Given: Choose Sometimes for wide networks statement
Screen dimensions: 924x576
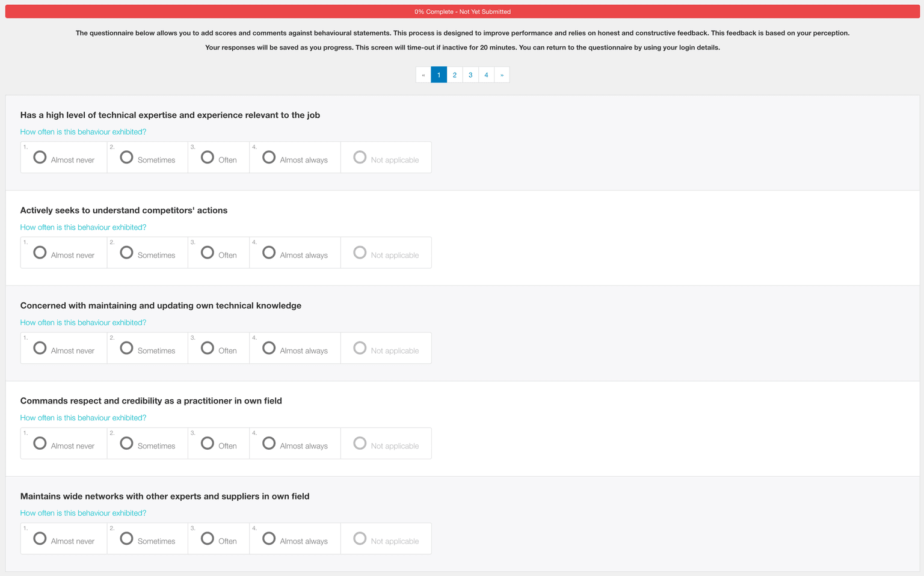Looking at the screenshot, I should (126, 539).
